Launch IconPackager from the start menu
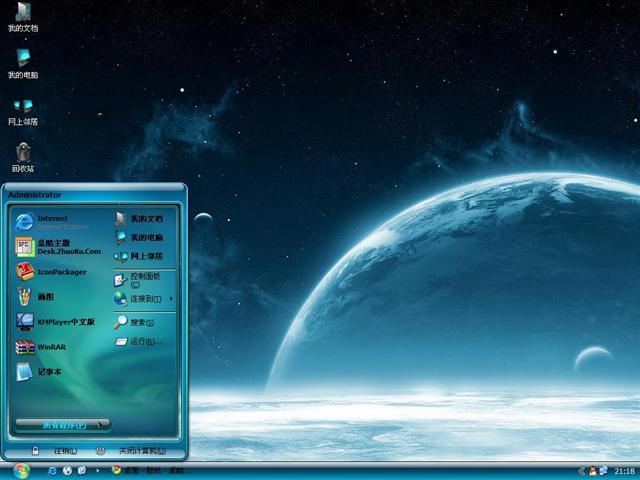Image resolution: width=640 pixels, height=480 pixels. pyautogui.click(x=51, y=272)
